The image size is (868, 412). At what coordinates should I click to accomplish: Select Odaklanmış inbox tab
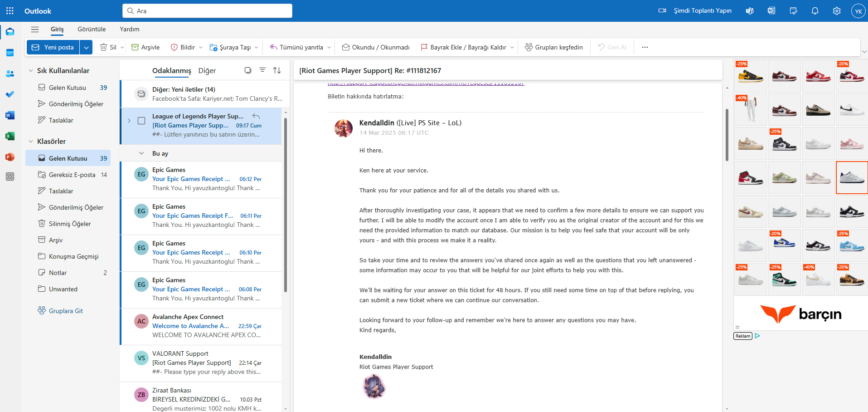[x=171, y=71]
